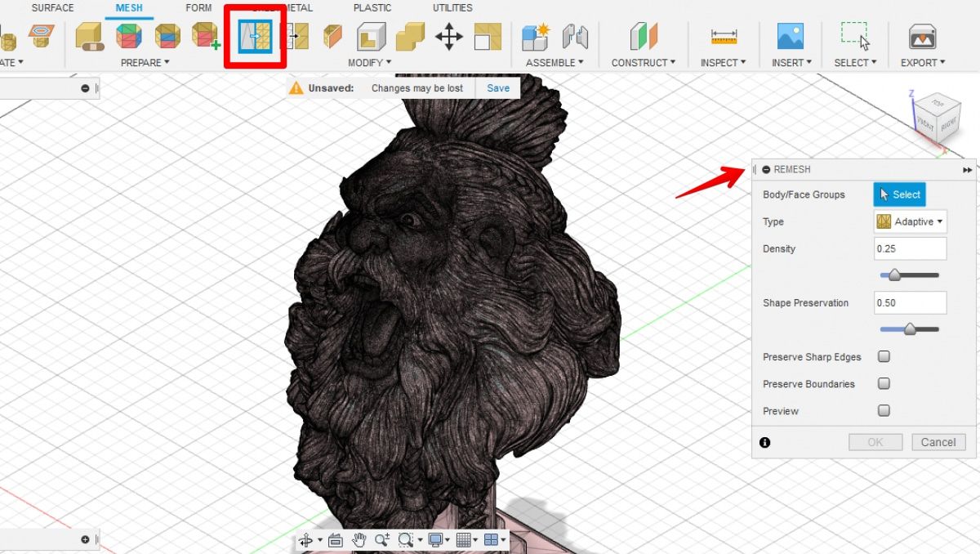980x554 pixels.
Task: Switch to the FORM tab
Action: pos(198,7)
